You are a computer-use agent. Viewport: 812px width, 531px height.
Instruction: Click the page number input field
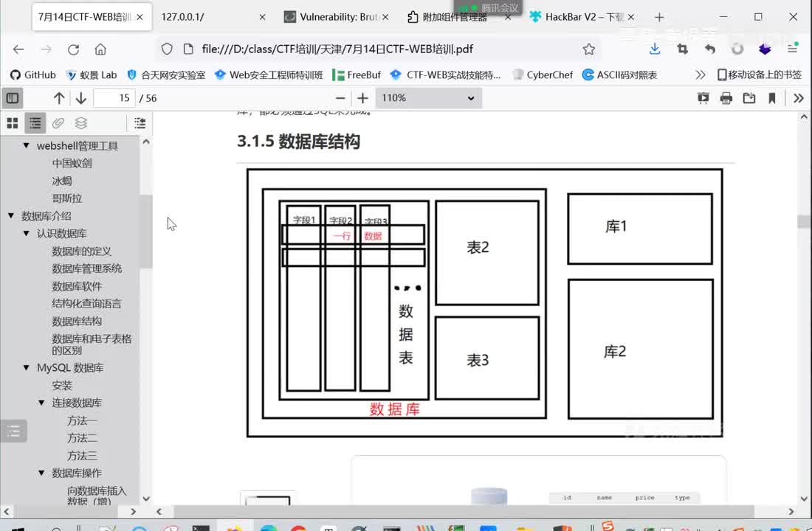114,98
